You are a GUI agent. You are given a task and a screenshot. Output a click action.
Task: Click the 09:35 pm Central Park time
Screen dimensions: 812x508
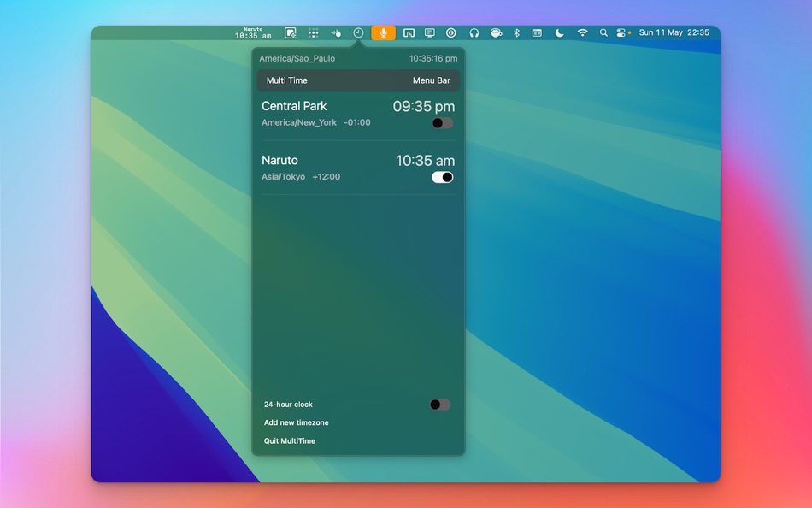click(424, 106)
